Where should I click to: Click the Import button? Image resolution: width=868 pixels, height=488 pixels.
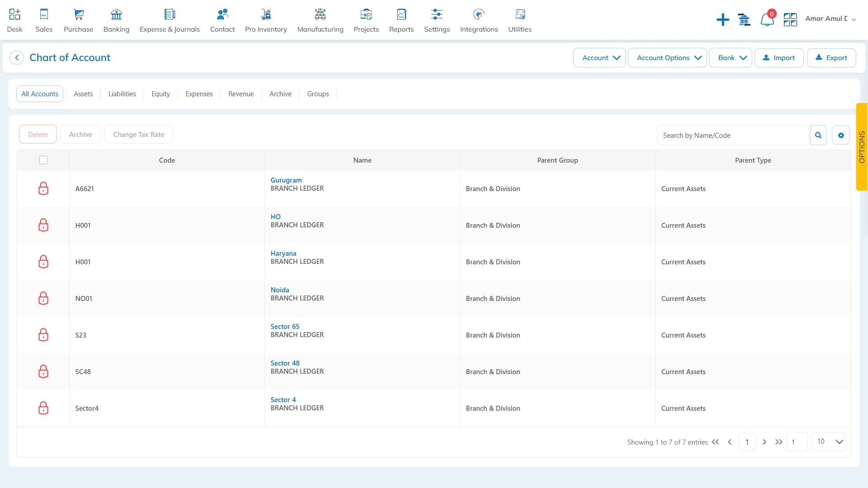click(x=779, y=58)
